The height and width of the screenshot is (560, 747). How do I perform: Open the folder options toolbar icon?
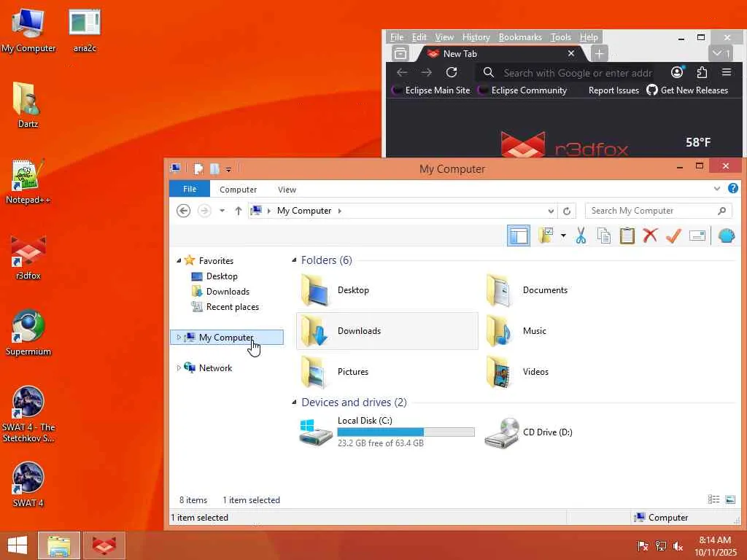click(546, 236)
